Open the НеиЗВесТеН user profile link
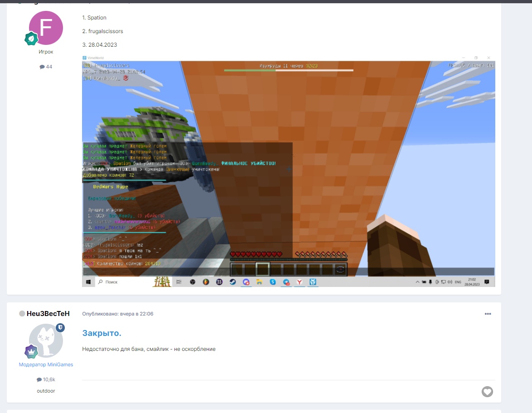The image size is (532, 413). pyautogui.click(x=48, y=314)
